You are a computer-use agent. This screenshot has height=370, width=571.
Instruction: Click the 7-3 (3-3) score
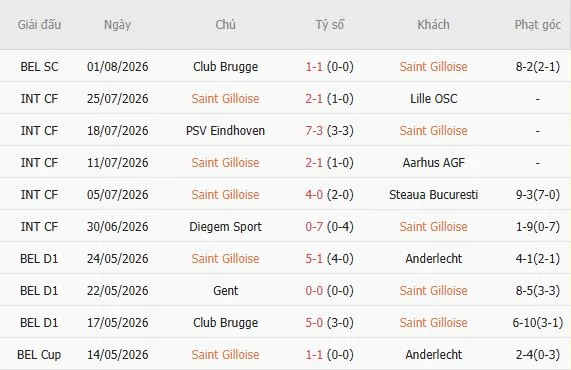pyautogui.click(x=330, y=131)
